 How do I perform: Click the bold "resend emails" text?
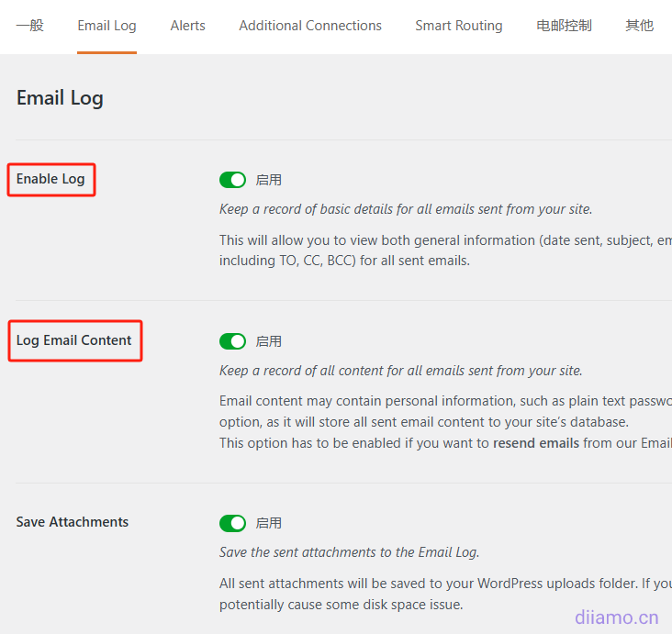pyautogui.click(x=536, y=443)
